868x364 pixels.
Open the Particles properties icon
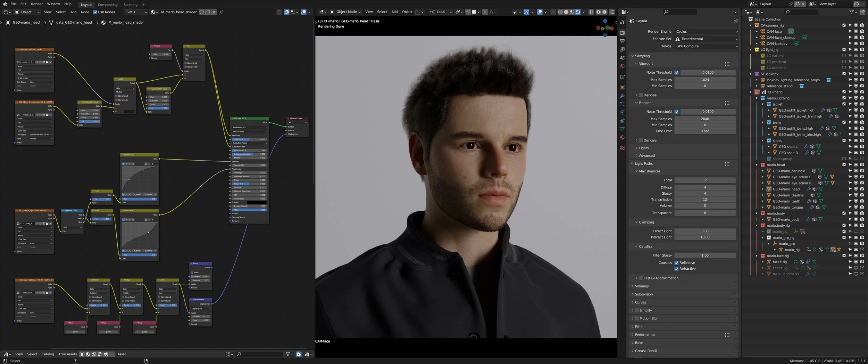[x=622, y=104]
